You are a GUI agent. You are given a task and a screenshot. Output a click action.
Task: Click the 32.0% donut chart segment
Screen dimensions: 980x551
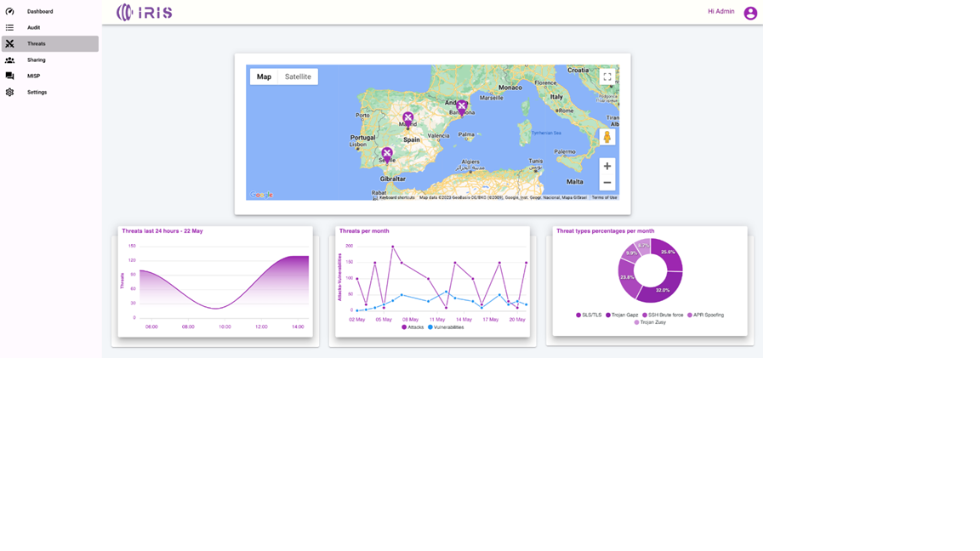(x=661, y=289)
